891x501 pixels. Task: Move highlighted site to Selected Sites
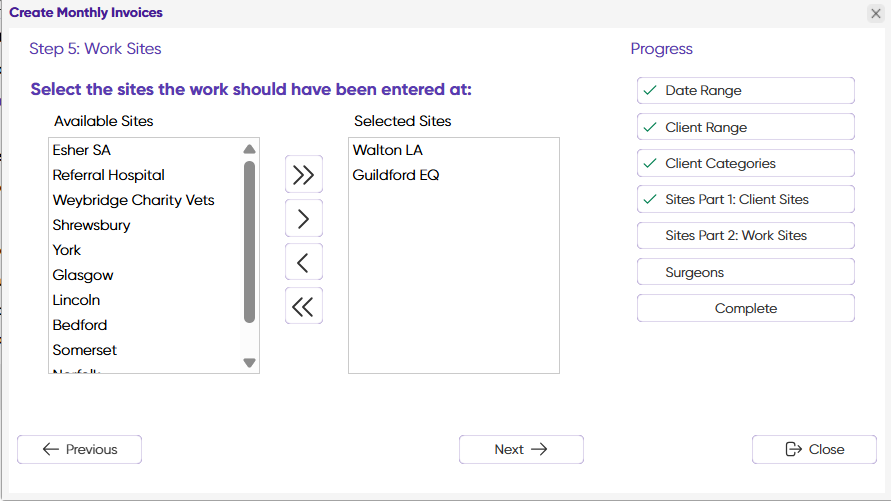click(304, 218)
